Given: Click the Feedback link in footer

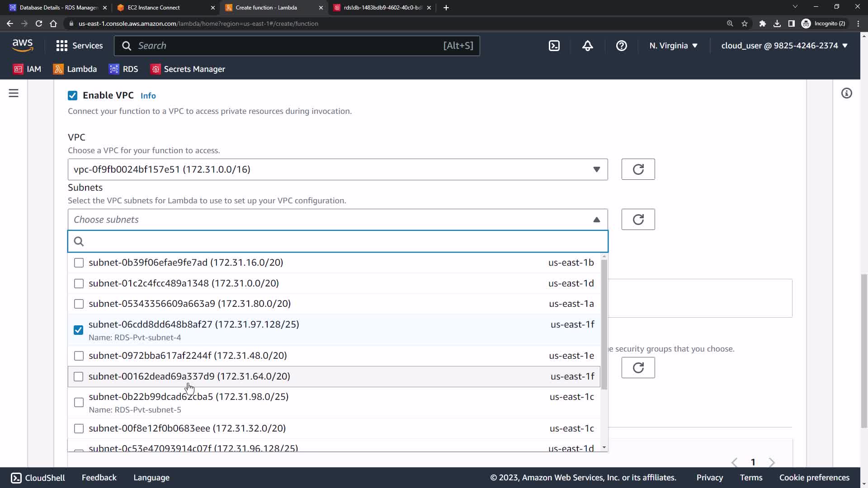Looking at the screenshot, I should click(99, 478).
